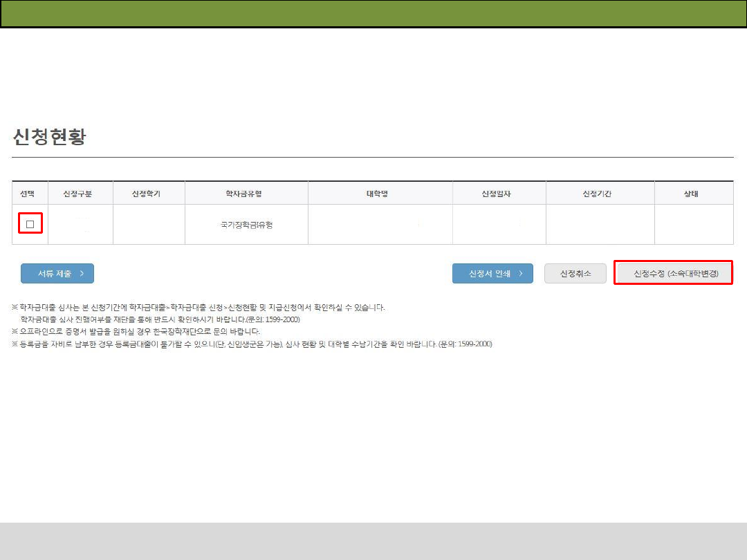Click the arrow on 신청서 인쇄 button
This screenshot has width=747, height=560.
[521, 274]
